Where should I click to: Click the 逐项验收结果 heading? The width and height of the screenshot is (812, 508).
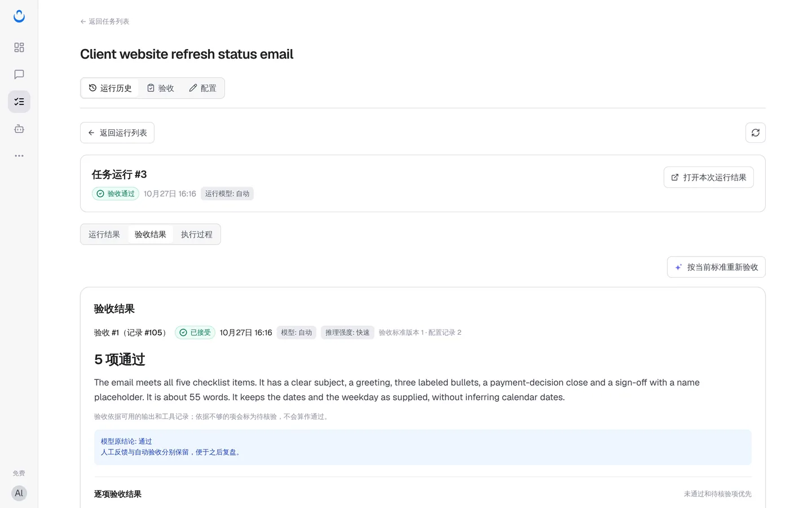(x=118, y=494)
